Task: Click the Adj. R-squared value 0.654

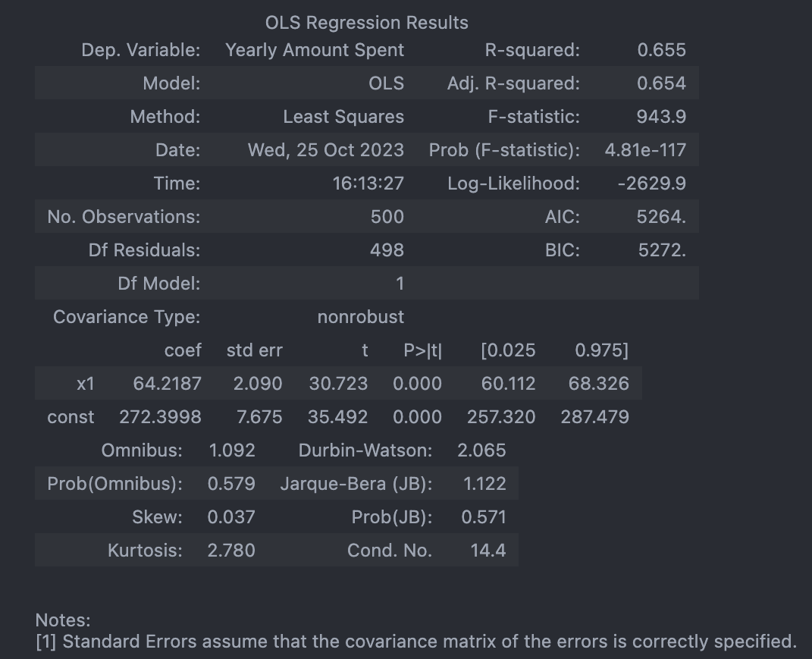Action: pos(661,83)
